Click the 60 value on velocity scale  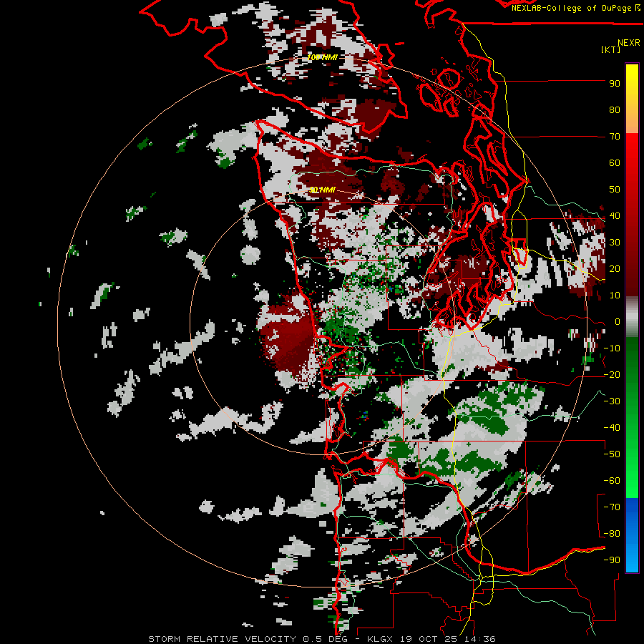click(x=615, y=162)
